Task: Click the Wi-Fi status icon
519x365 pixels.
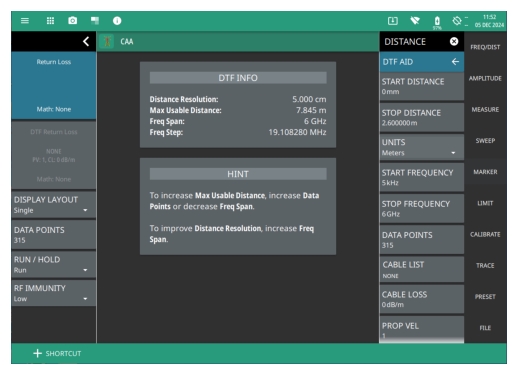Action: [415, 21]
